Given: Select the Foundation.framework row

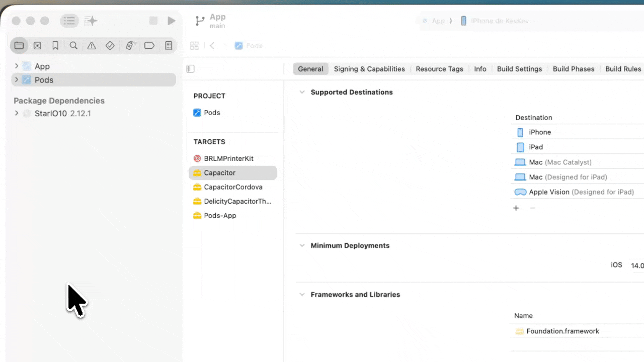Looking at the screenshot, I should (578, 331).
